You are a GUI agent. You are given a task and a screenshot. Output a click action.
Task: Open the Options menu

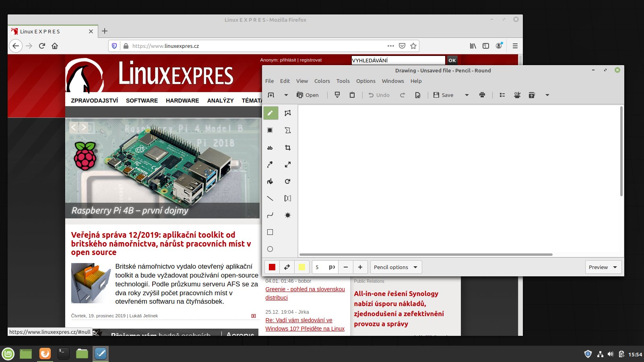(365, 81)
